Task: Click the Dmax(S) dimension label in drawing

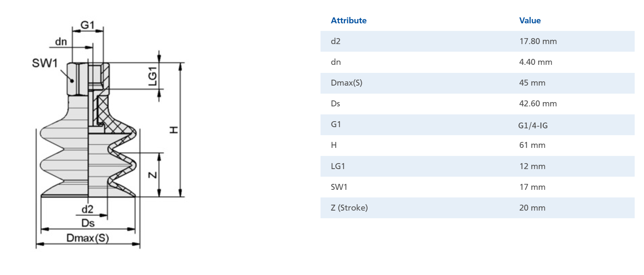Action: pos(88,238)
